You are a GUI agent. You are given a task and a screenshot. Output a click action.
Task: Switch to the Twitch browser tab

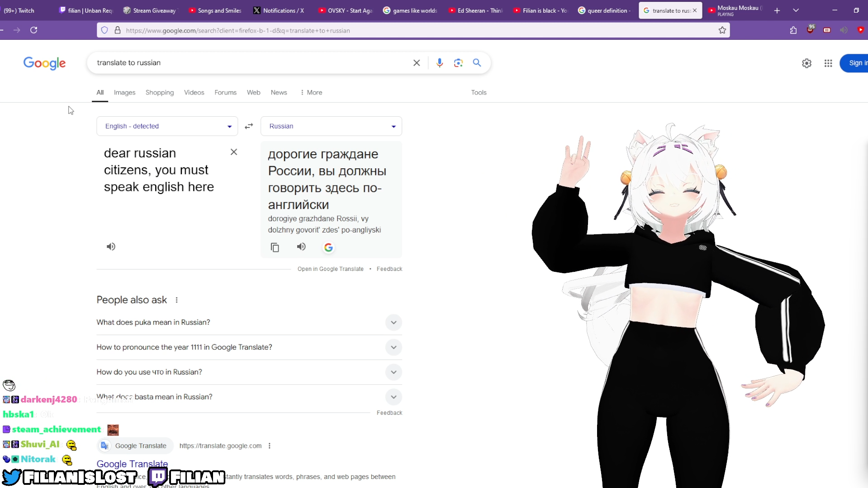[x=26, y=10]
